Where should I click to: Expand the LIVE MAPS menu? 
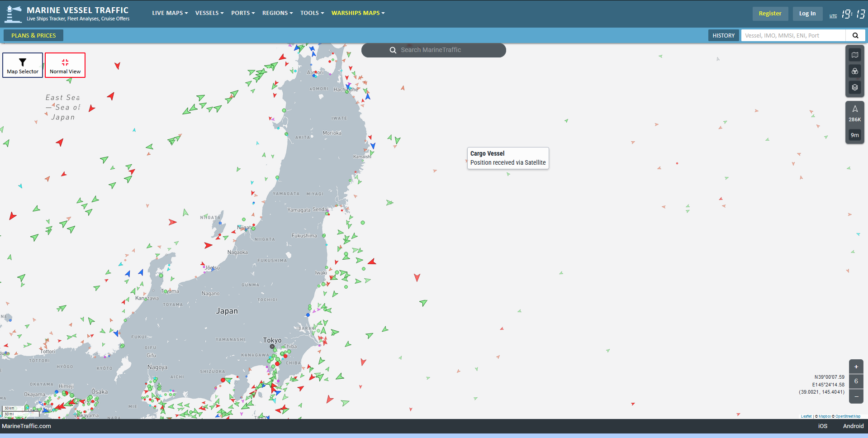170,13
